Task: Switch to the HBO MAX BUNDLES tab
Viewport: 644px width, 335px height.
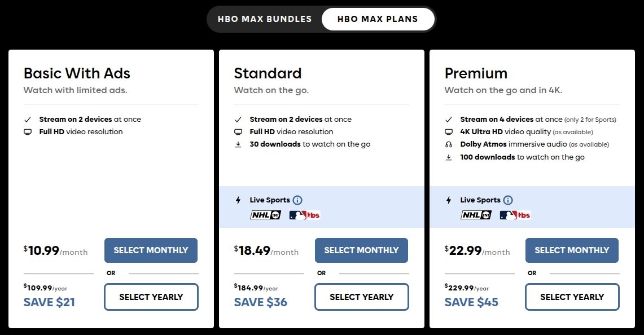Action: coord(264,19)
